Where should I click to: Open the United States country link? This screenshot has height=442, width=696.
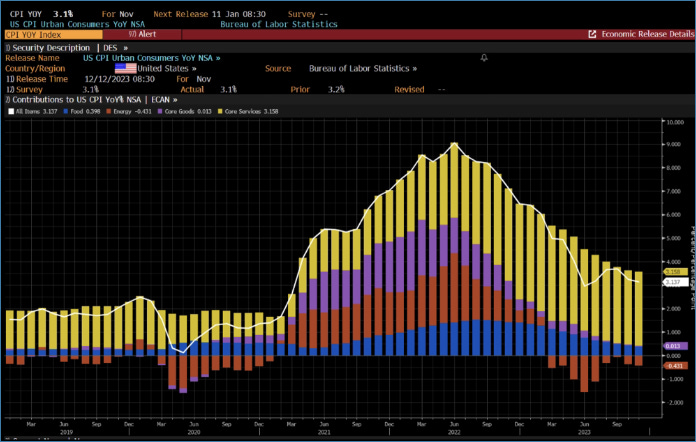pyautogui.click(x=166, y=68)
